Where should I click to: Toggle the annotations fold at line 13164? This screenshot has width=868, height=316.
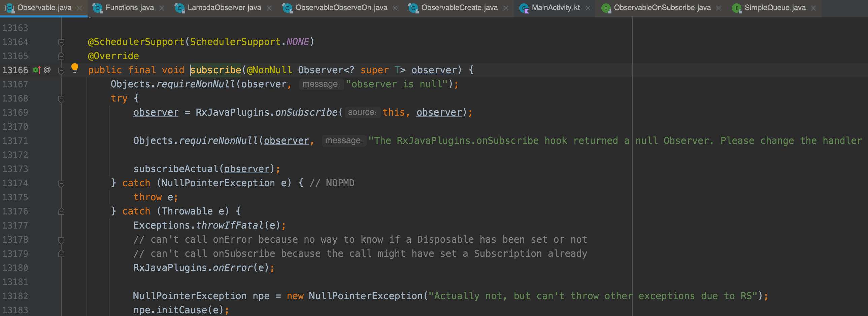click(x=61, y=42)
